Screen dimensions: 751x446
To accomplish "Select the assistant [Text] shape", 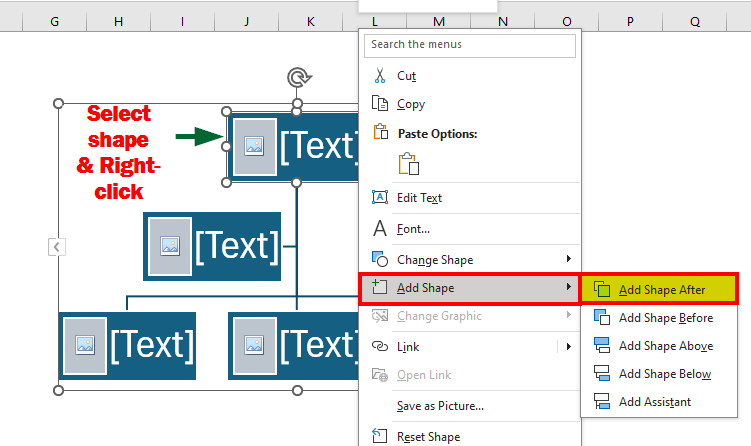I will point(212,246).
